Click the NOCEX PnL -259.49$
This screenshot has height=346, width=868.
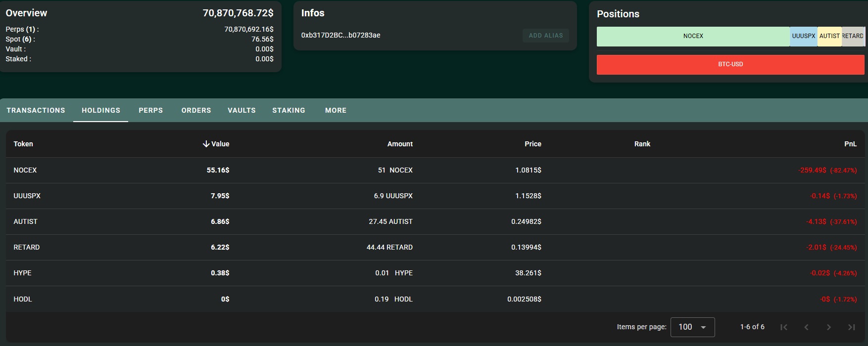point(812,170)
